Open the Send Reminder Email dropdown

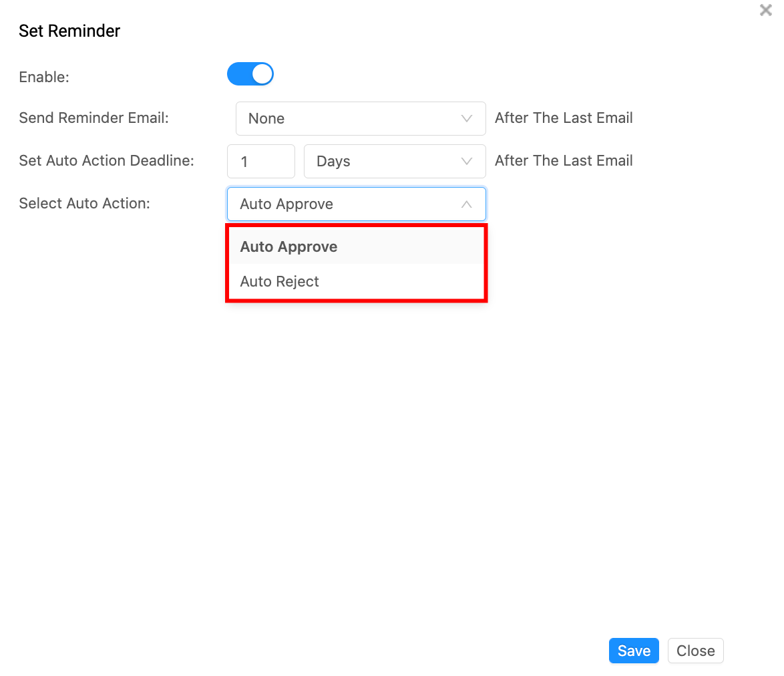[x=361, y=118]
